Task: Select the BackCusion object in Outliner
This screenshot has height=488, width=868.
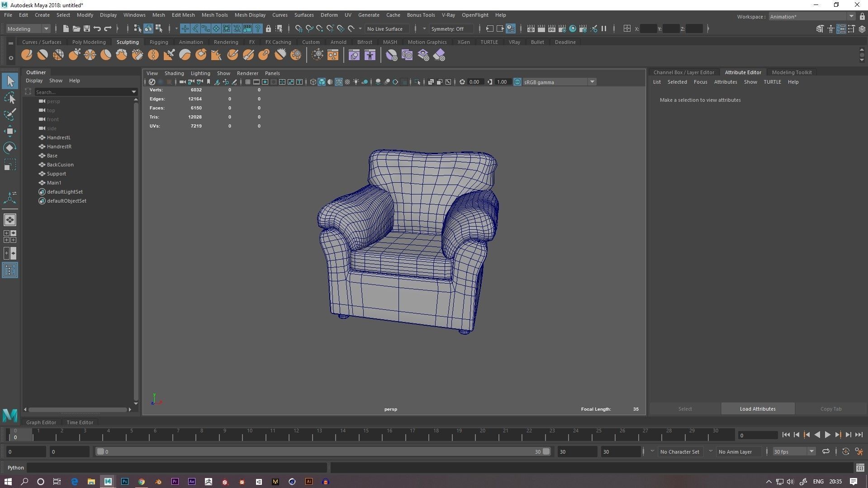Action: (60, 165)
